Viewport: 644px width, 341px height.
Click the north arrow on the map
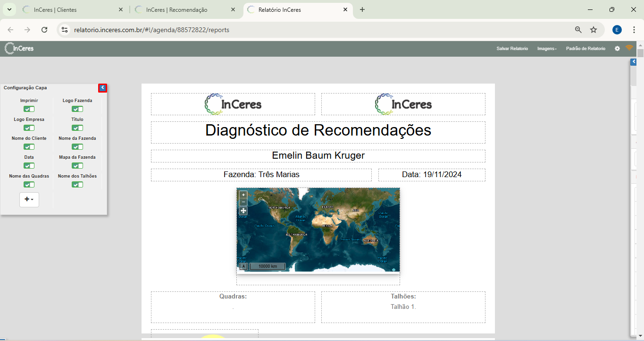(x=243, y=266)
